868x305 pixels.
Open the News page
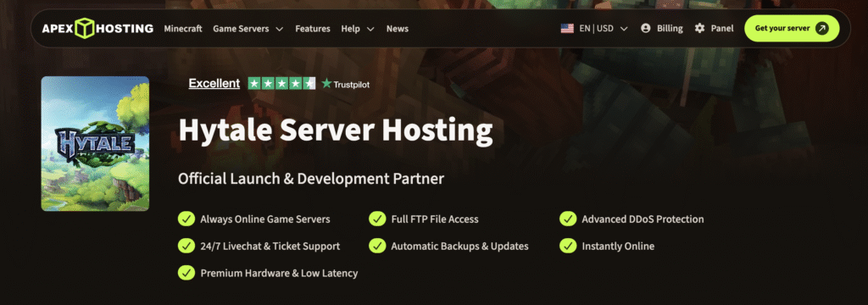[398, 29]
